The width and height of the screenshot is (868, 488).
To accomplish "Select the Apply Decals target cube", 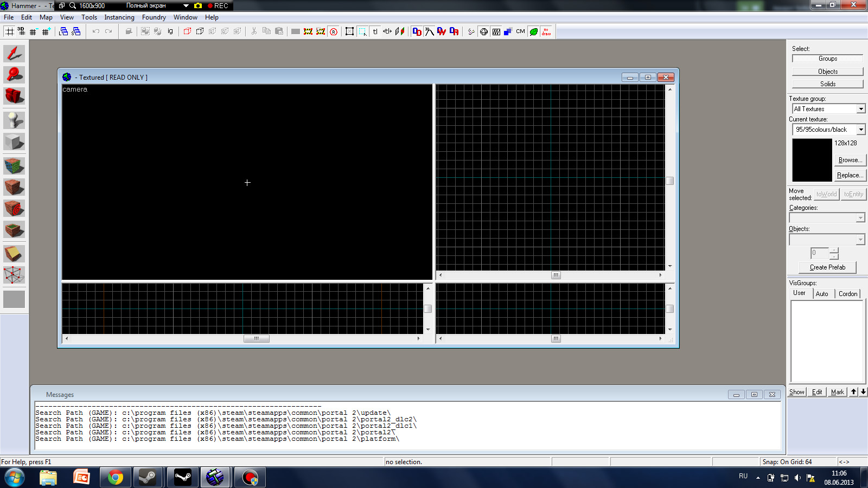I will coord(14,208).
